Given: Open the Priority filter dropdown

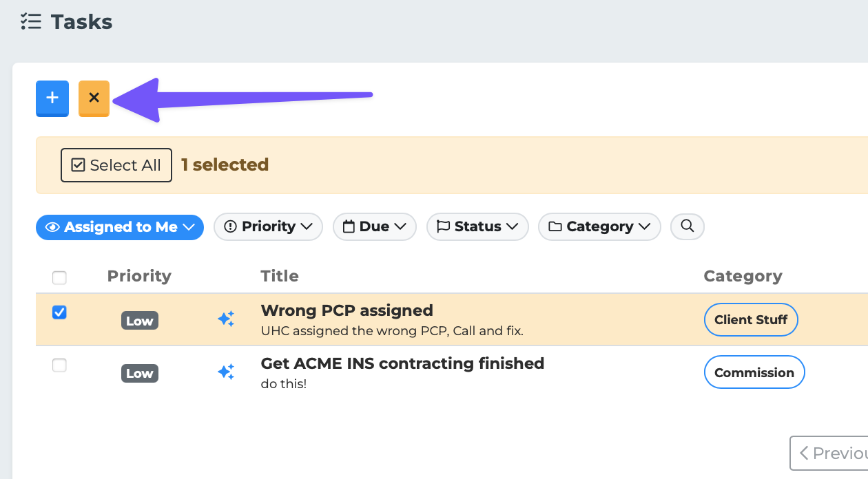Looking at the screenshot, I should click(268, 226).
